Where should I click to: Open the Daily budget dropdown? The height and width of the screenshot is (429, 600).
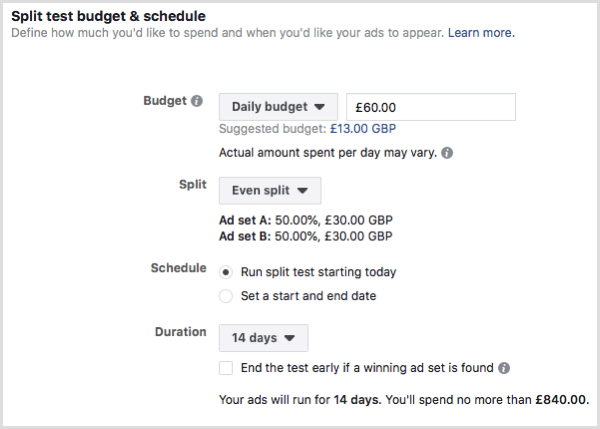point(278,107)
